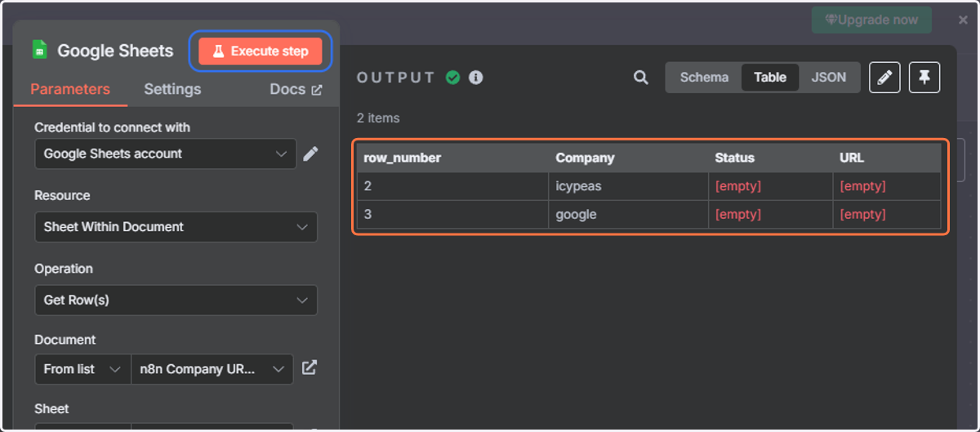Search output with magnifier icon
This screenshot has width=980, height=432.
coord(641,78)
